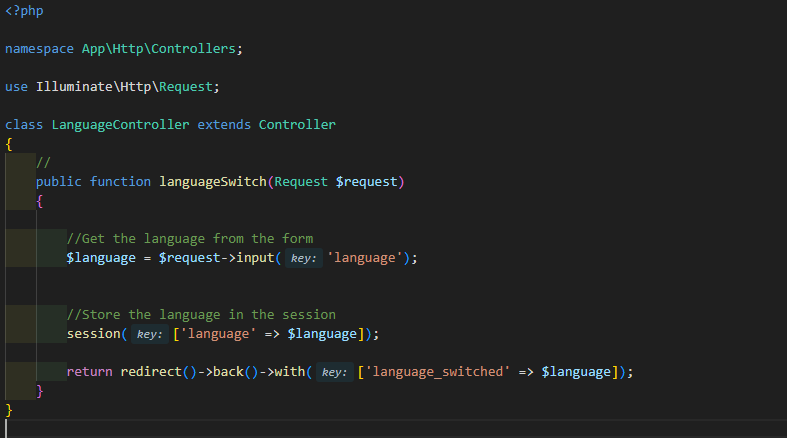
Task: Click the parent Controller class name
Action: [x=297, y=125]
